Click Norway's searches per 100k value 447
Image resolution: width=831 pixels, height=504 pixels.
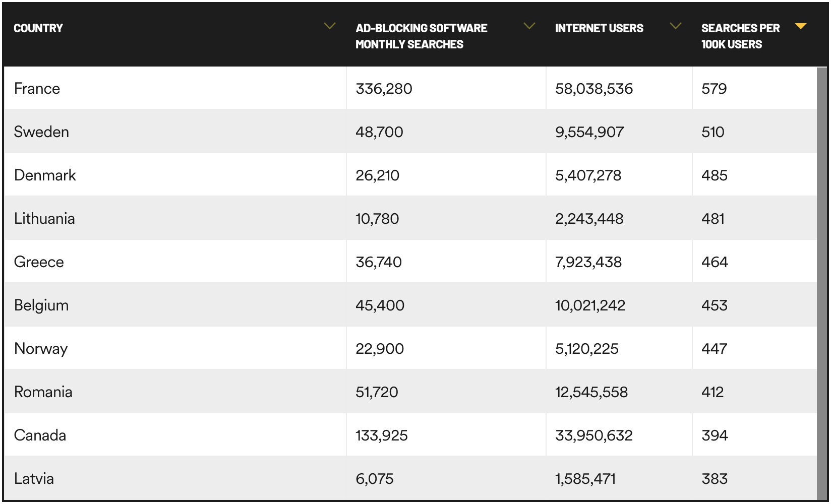[714, 348]
